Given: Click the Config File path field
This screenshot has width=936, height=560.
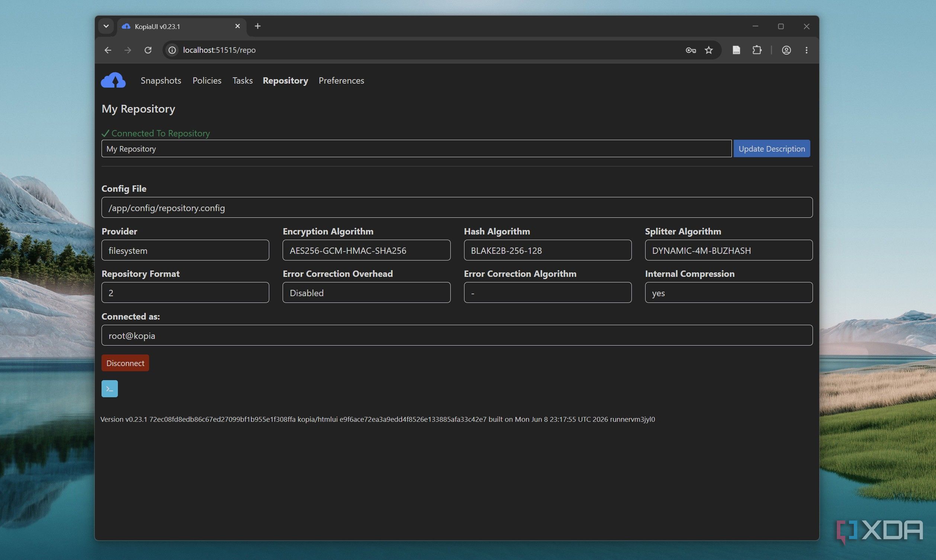Looking at the screenshot, I should click(x=457, y=208).
